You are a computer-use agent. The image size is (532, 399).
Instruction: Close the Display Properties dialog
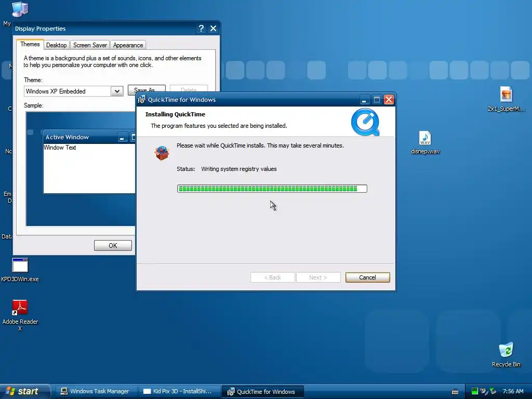point(213,29)
